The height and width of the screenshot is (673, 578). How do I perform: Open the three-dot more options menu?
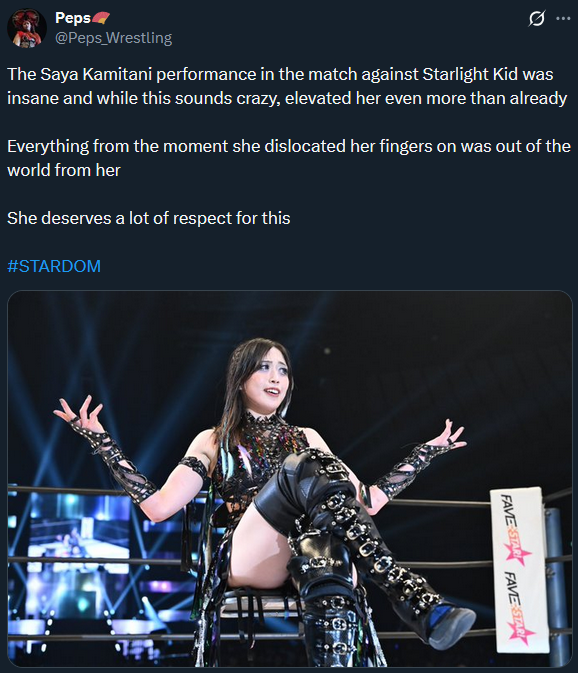563,18
